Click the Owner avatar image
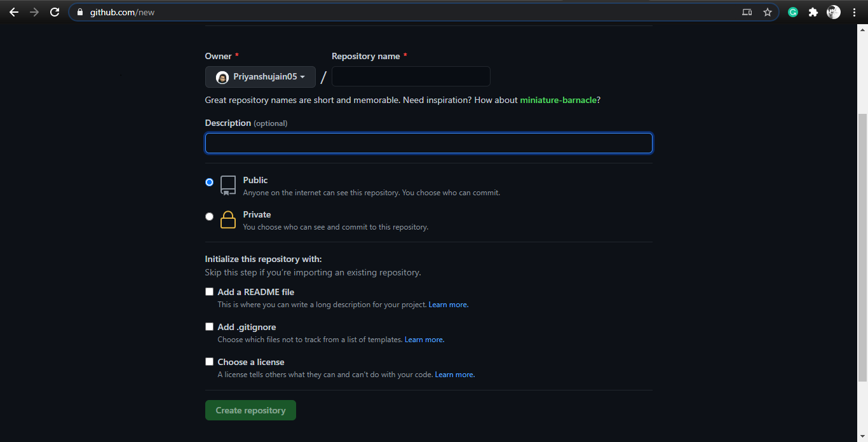The image size is (868, 442). [x=222, y=77]
